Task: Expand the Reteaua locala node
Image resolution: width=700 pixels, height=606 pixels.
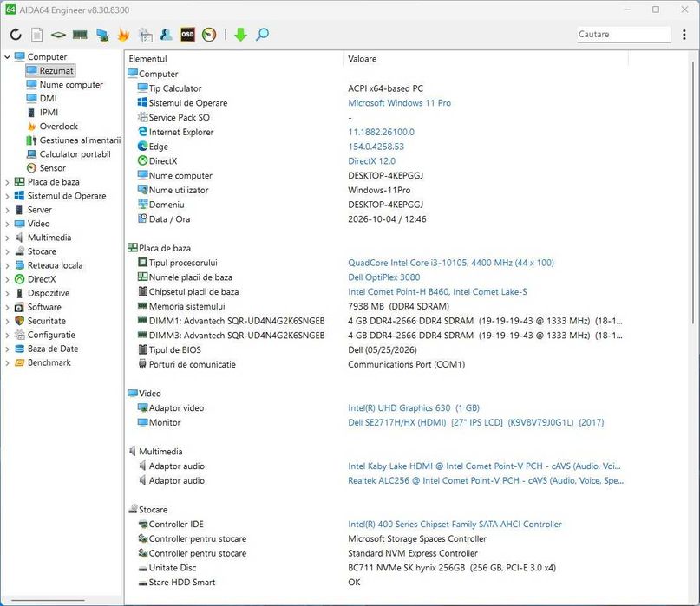Action: click(x=7, y=265)
